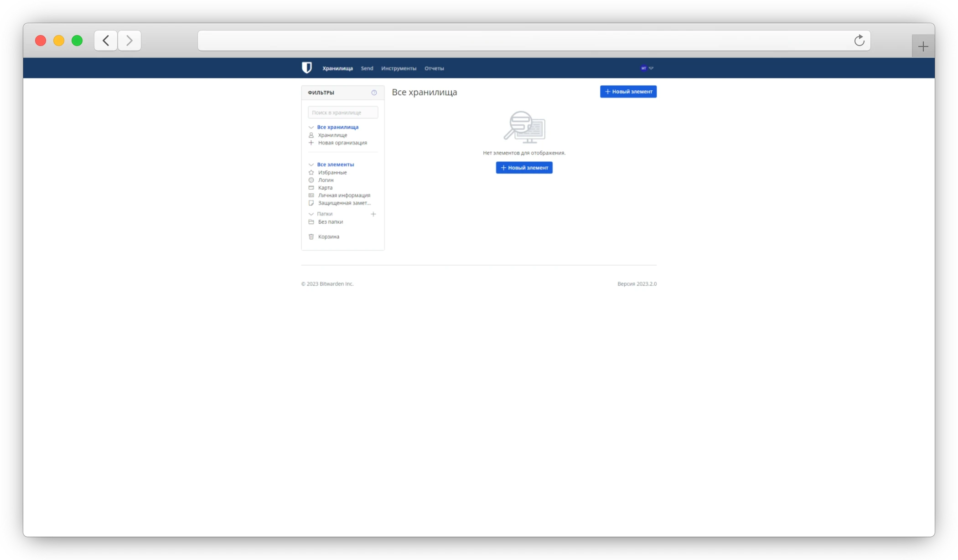958x560 pixels.
Task: Open the filters help question icon
Action: (x=374, y=92)
